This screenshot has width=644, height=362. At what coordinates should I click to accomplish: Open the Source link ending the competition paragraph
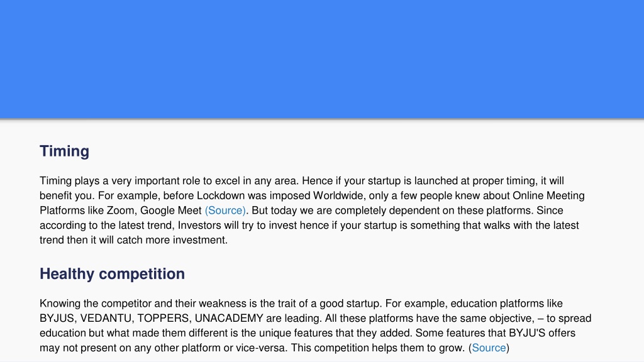[489, 348]
